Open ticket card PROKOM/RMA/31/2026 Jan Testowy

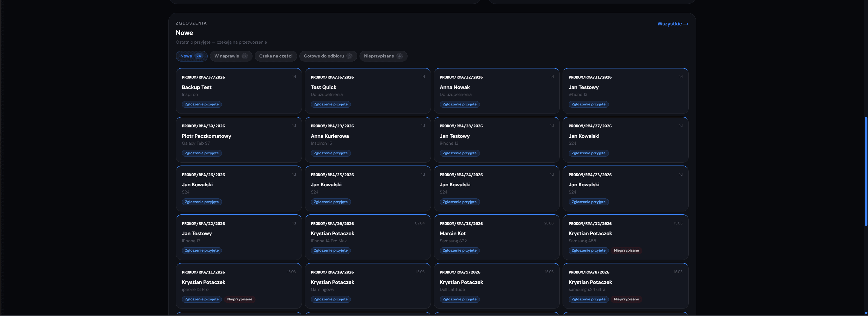625,91
